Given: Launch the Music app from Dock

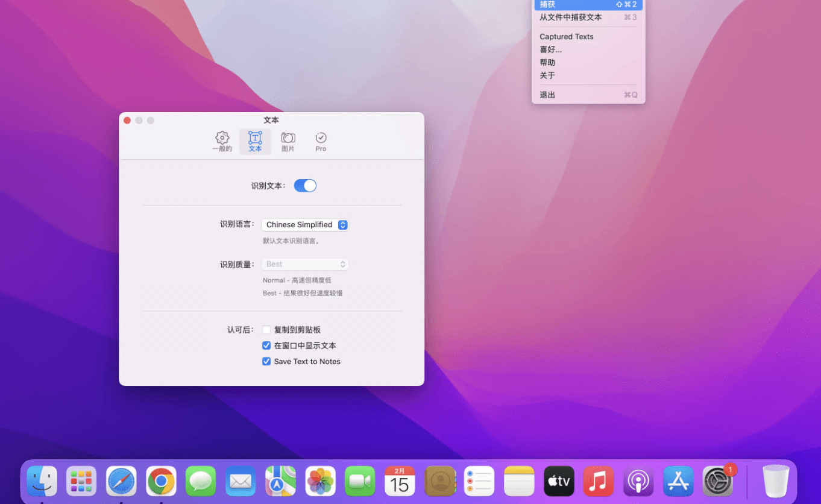Looking at the screenshot, I should pyautogui.click(x=598, y=481).
